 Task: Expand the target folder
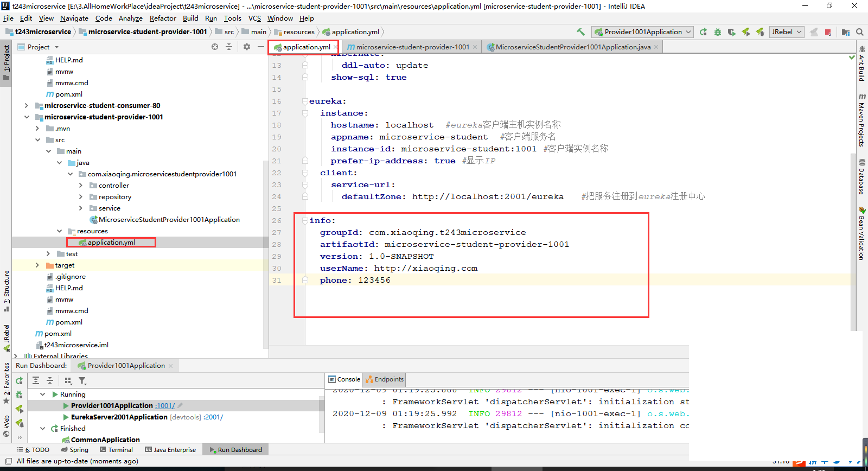pos(37,265)
